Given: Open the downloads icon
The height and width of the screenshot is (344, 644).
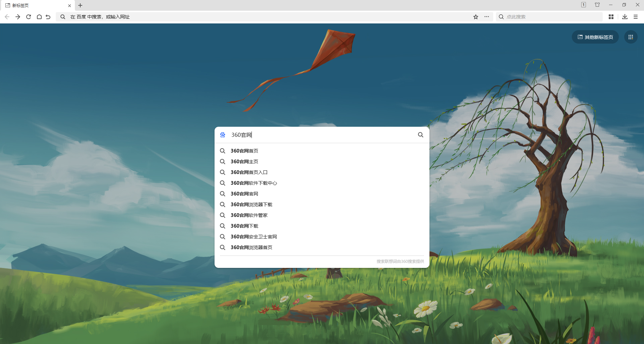Looking at the screenshot, I should tap(625, 17).
